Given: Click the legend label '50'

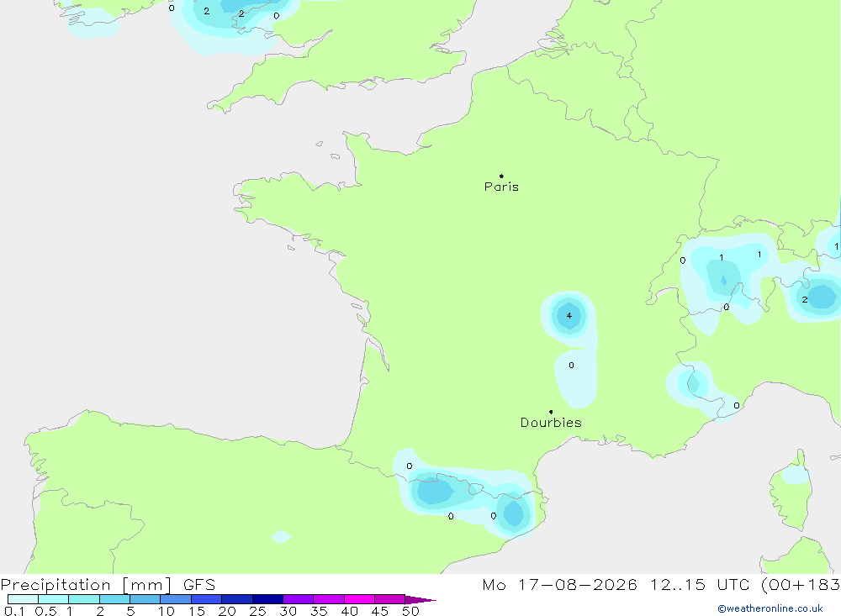Looking at the screenshot, I should click(410, 611).
